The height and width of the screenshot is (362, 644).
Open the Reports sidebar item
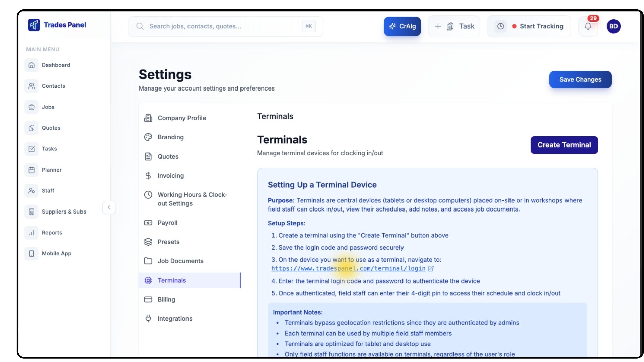click(52, 233)
